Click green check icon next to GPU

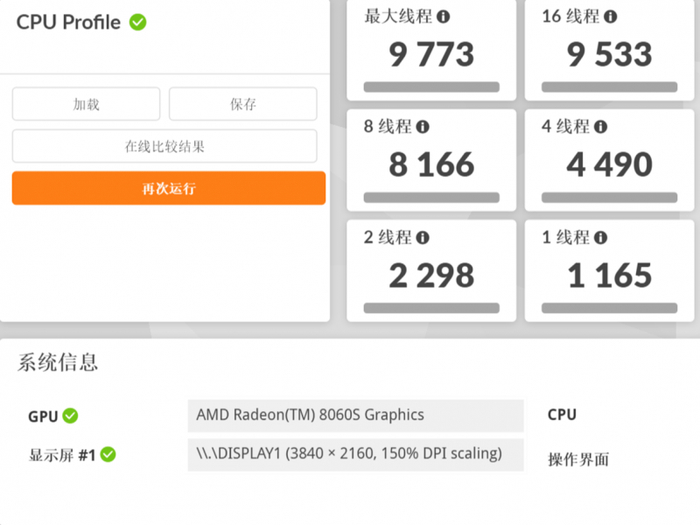tap(70, 416)
